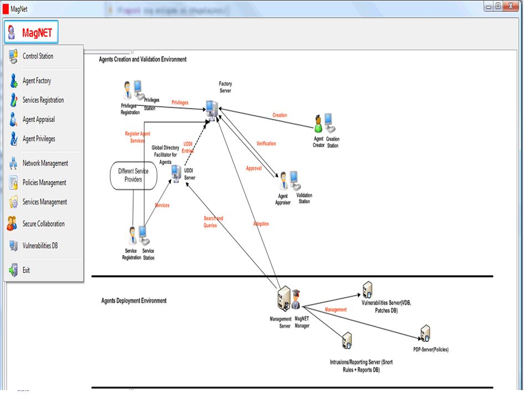
Task: Click the Policies Management document-lock icon
Action: pyautogui.click(x=13, y=182)
